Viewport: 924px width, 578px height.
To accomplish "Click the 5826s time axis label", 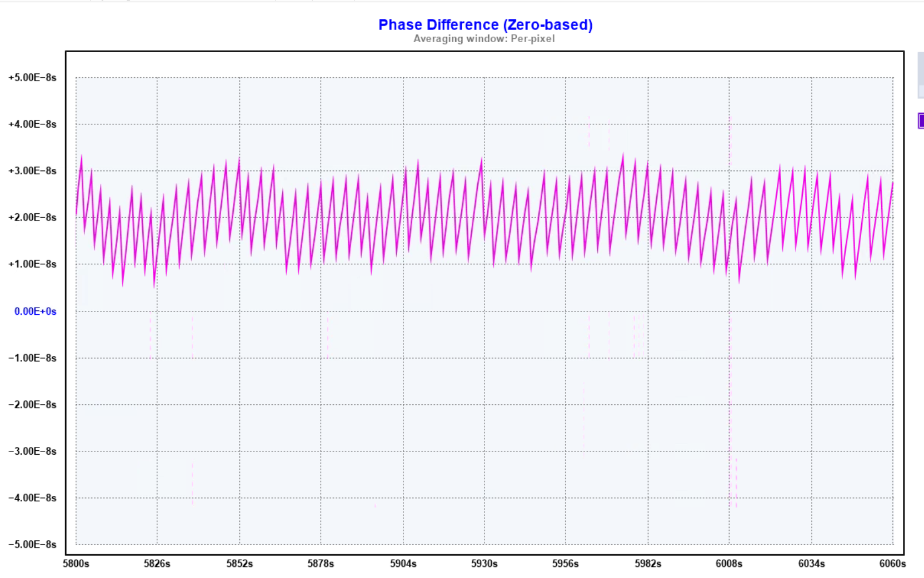I will coord(157,564).
